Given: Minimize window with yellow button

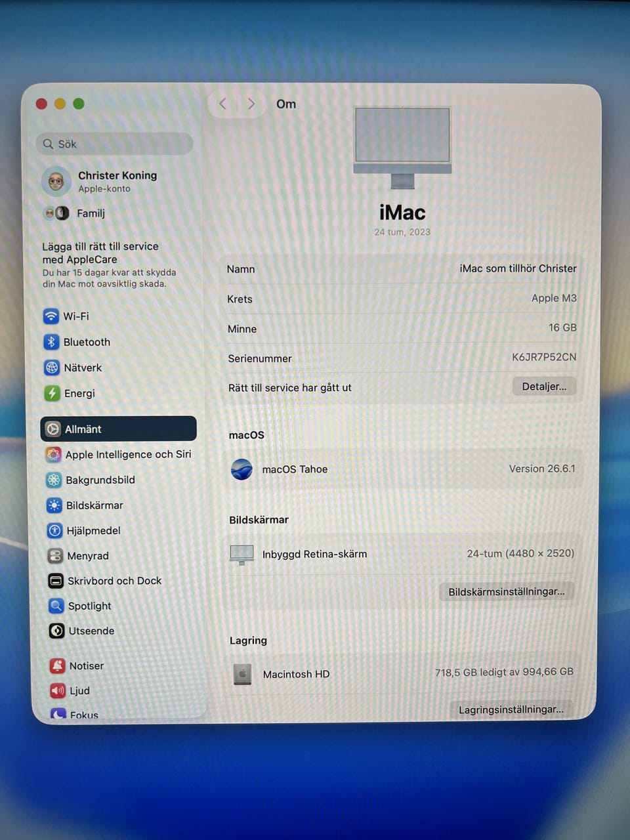Looking at the screenshot, I should (60, 104).
